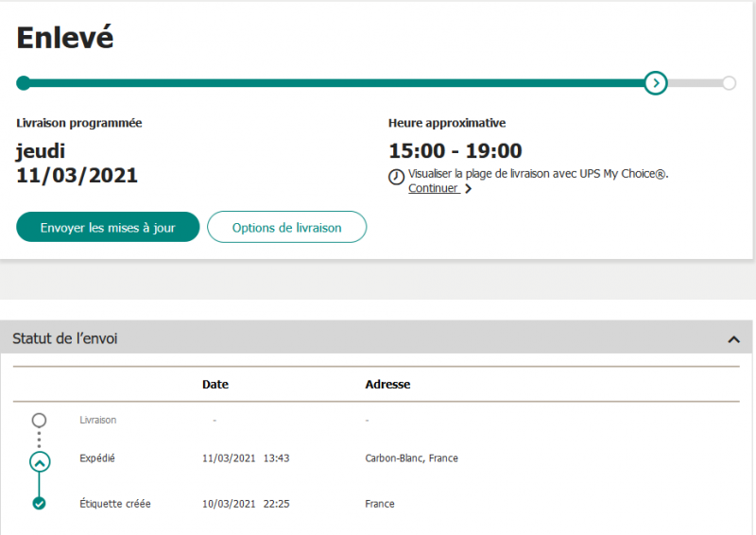The height and width of the screenshot is (535, 756).
Task: Click the empty Livraison status circle
Action: (39, 420)
